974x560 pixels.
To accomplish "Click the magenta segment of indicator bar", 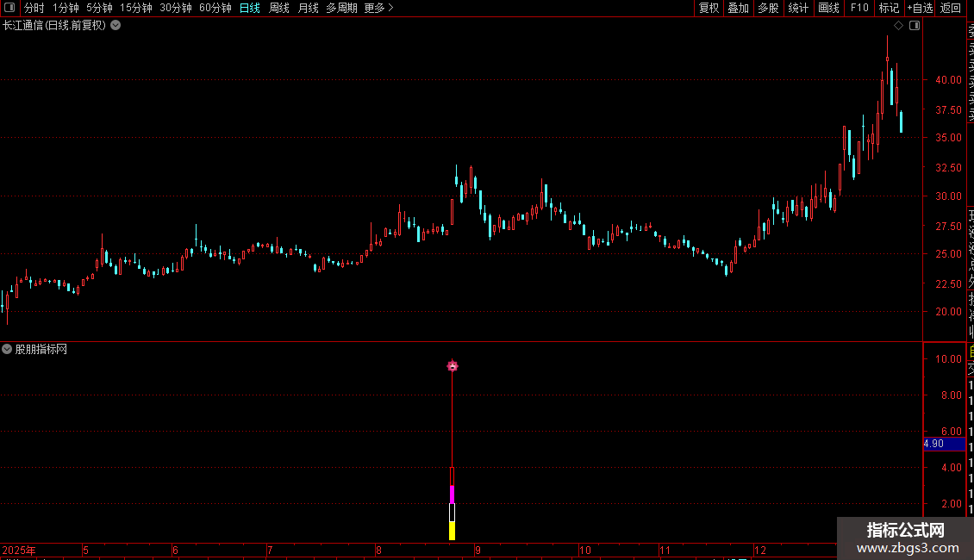I will (453, 495).
